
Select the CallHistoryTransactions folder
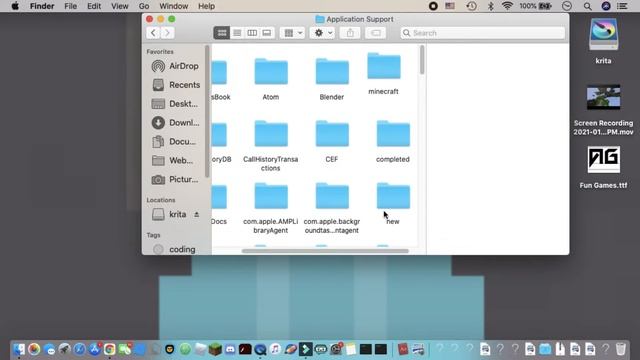271,133
